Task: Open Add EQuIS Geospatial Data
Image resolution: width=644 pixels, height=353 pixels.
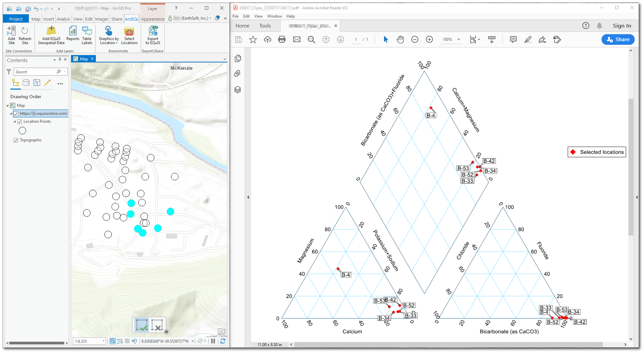Action: tap(51, 35)
